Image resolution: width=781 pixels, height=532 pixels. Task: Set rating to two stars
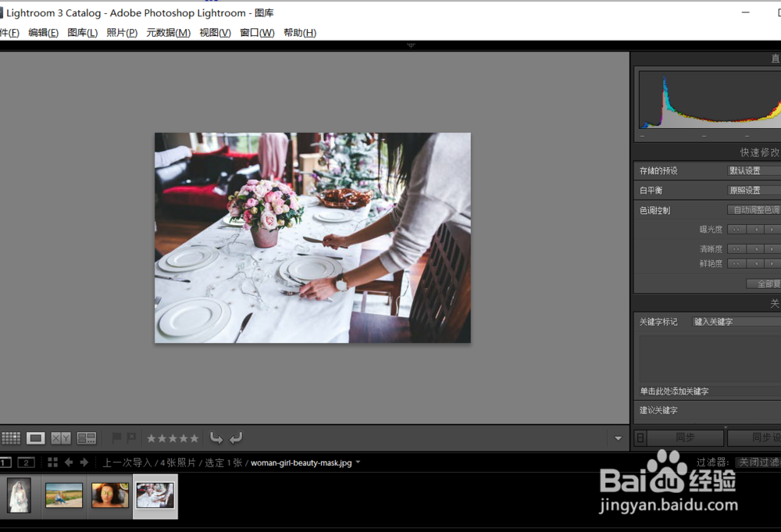(162, 438)
